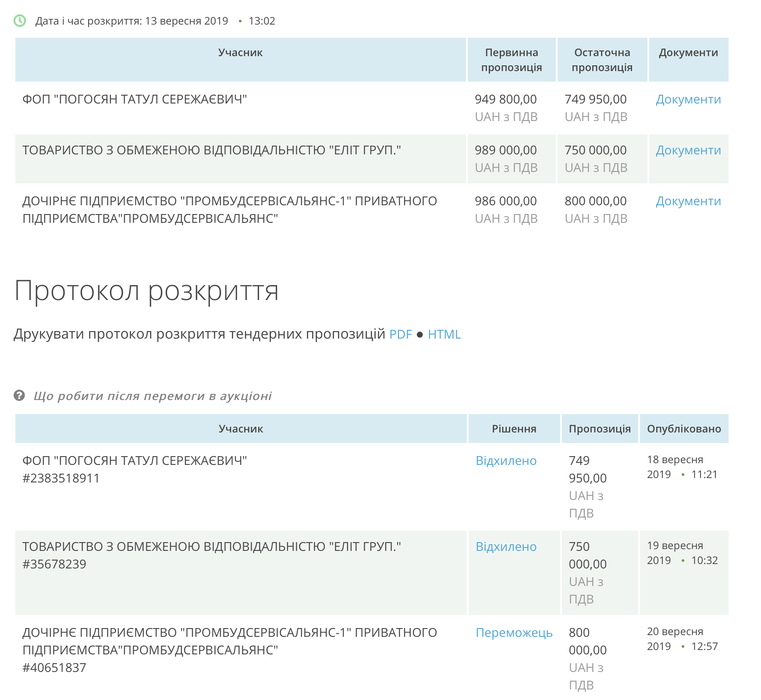Click the Пропозиція column header

(600, 429)
